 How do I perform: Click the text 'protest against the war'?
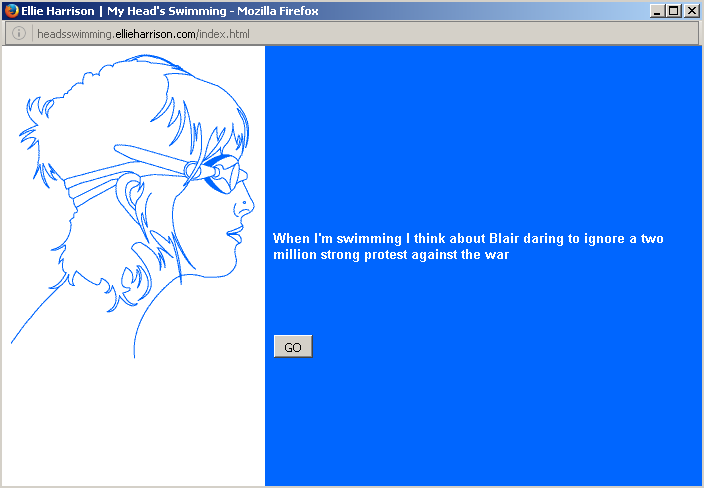click(436, 255)
